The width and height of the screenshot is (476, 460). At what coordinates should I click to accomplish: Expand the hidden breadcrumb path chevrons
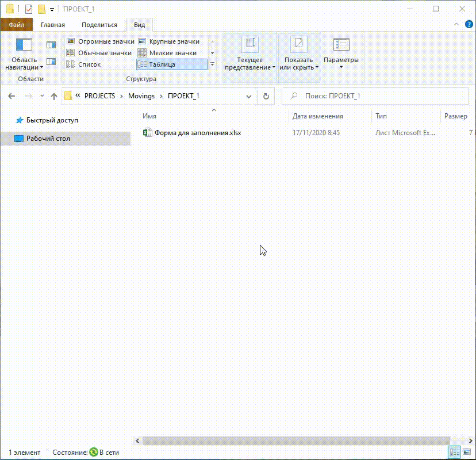click(x=78, y=95)
